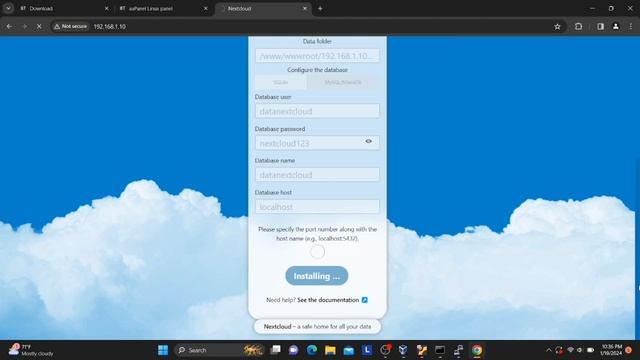Image resolution: width=640 pixels, height=360 pixels.
Task: Open the battery tray icon
Action: tap(590, 350)
